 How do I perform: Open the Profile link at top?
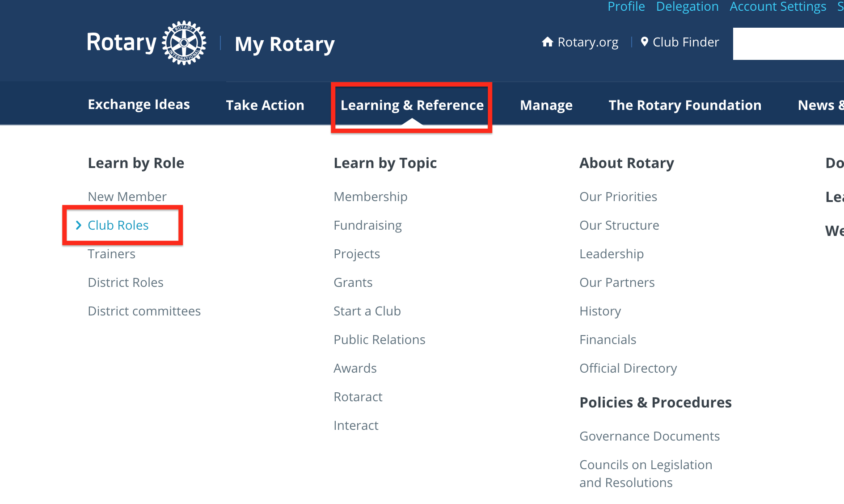[626, 7]
